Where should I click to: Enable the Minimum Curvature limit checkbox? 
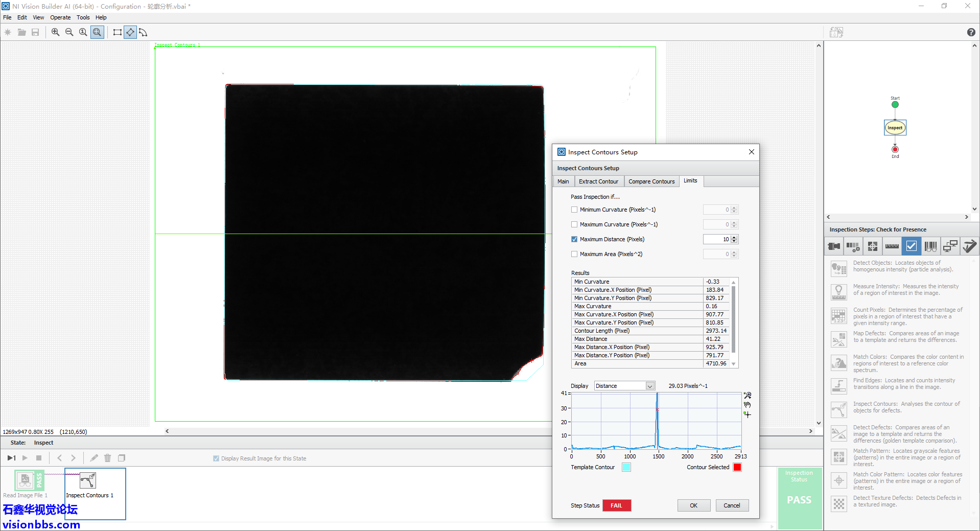tap(574, 210)
